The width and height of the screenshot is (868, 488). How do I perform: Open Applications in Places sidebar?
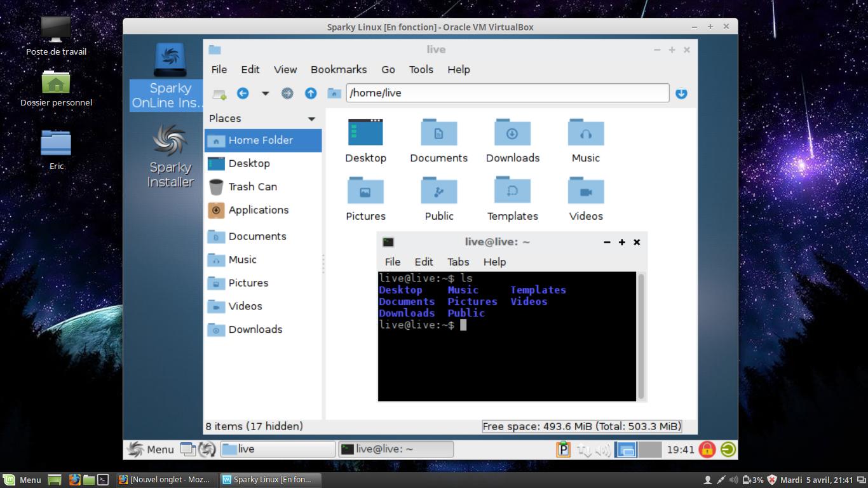pyautogui.click(x=263, y=210)
